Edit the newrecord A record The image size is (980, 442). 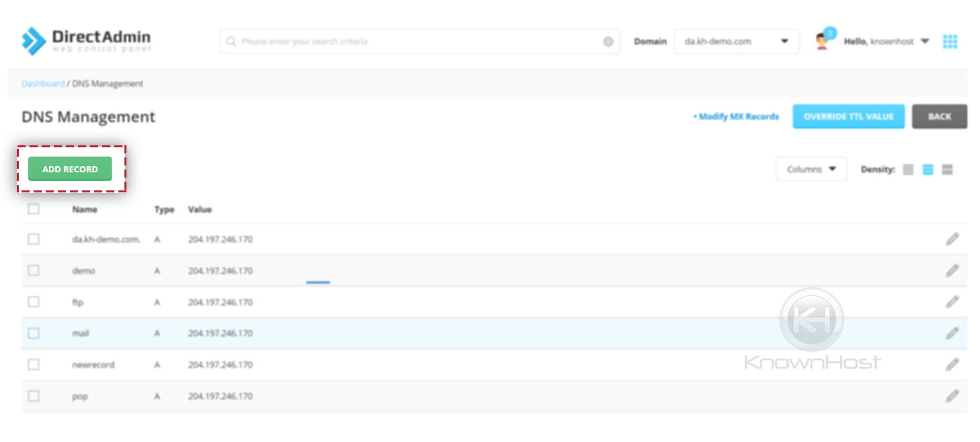pyautogui.click(x=952, y=364)
